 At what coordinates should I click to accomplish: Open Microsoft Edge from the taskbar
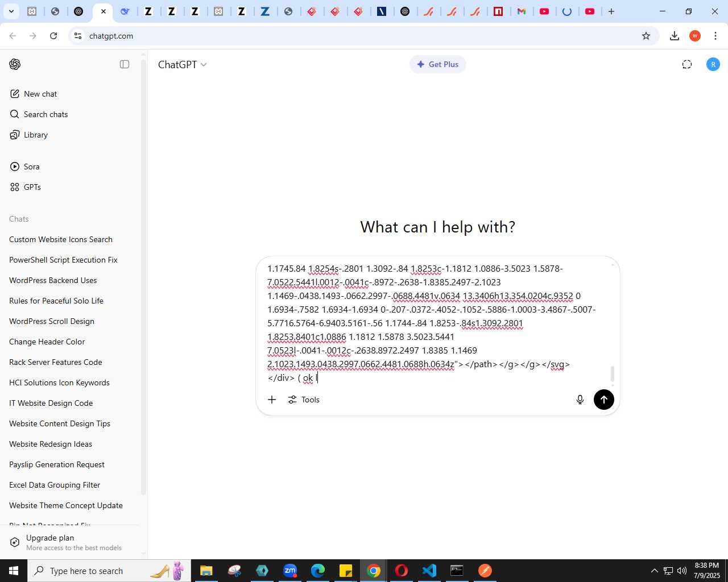point(318,571)
